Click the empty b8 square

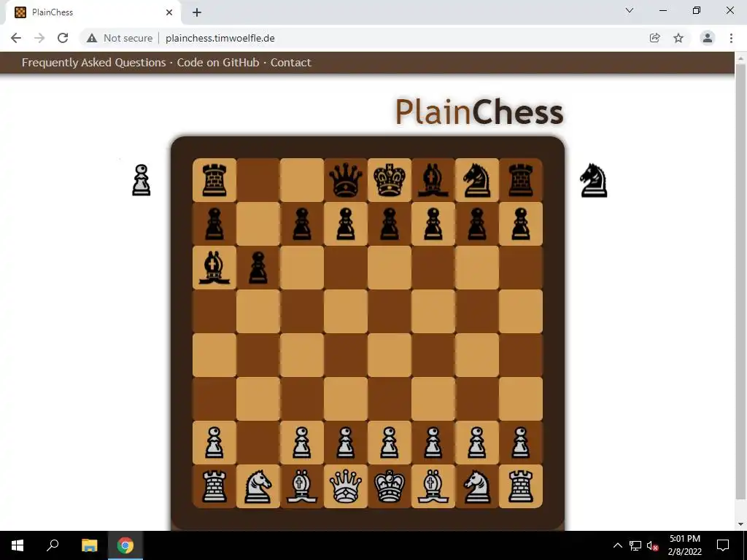click(258, 180)
